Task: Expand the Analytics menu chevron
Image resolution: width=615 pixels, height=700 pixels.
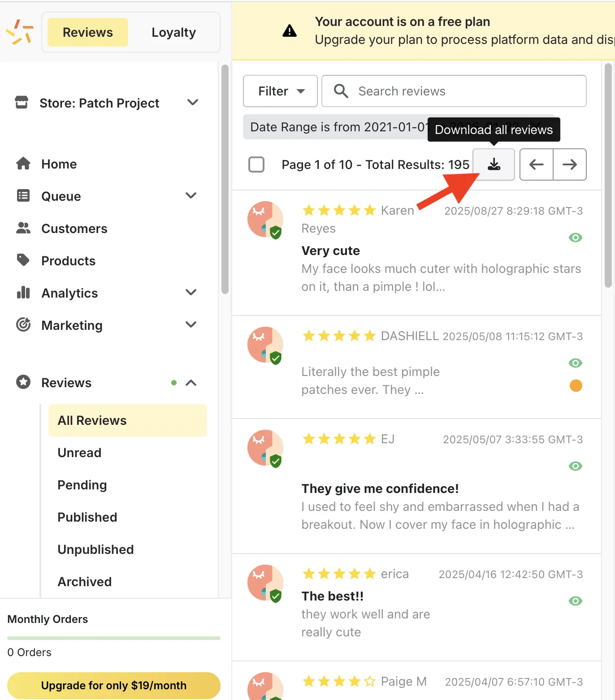Action: 191,292
